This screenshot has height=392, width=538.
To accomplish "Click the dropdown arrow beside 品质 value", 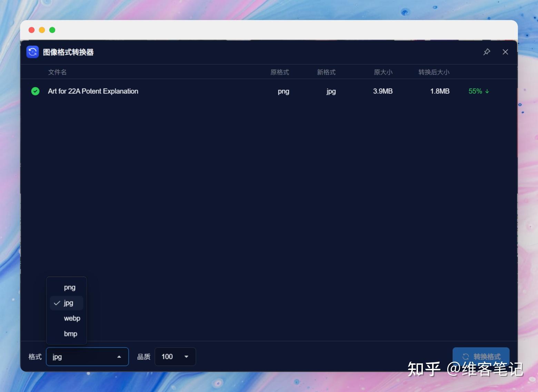I will 186,356.
